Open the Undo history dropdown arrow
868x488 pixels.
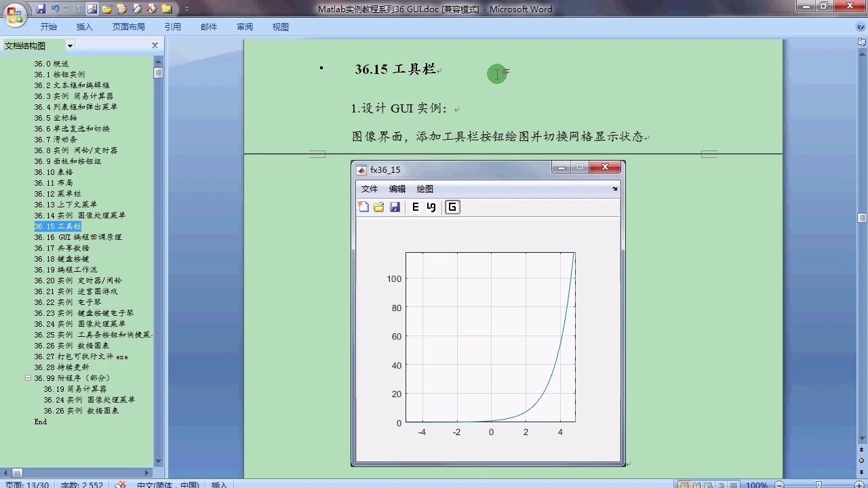(66, 7)
